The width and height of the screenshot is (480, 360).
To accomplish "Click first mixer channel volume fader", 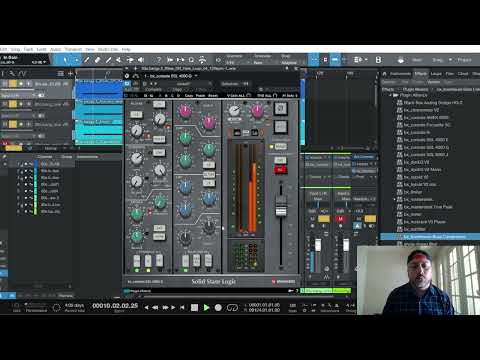I will tap(318, 245).
